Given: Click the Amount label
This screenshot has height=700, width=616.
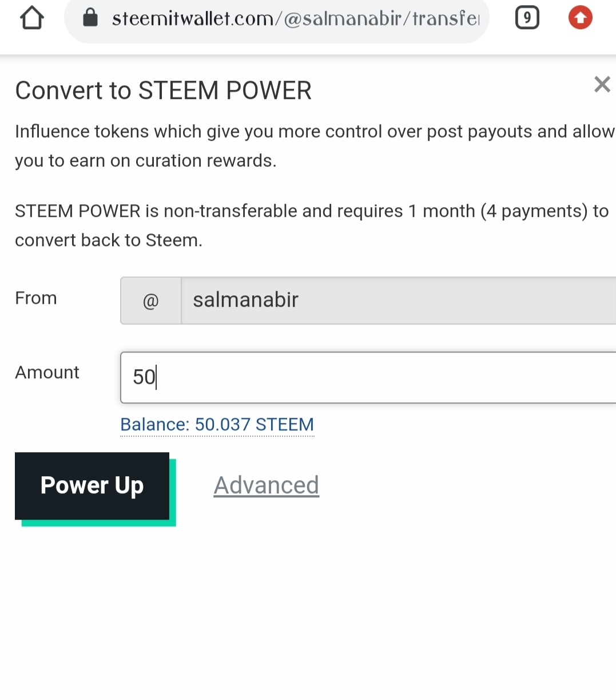Looking at the screenshot, I should 47,373.
